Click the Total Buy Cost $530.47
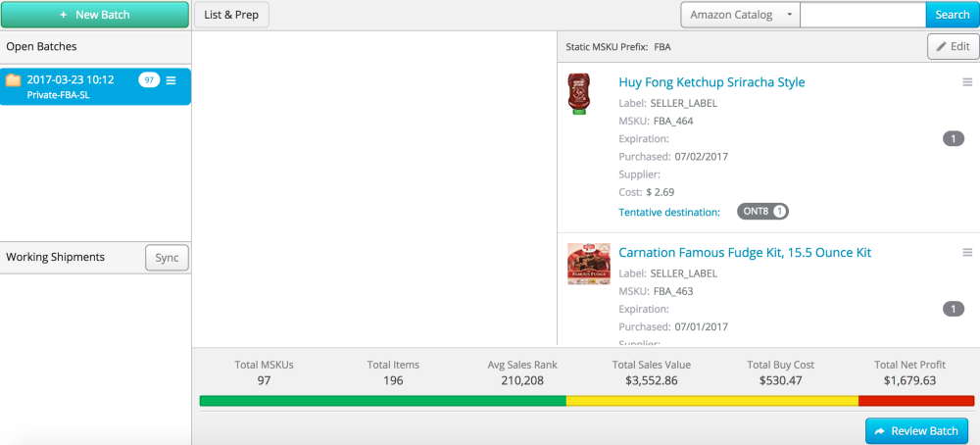 (x=781, y=380)
